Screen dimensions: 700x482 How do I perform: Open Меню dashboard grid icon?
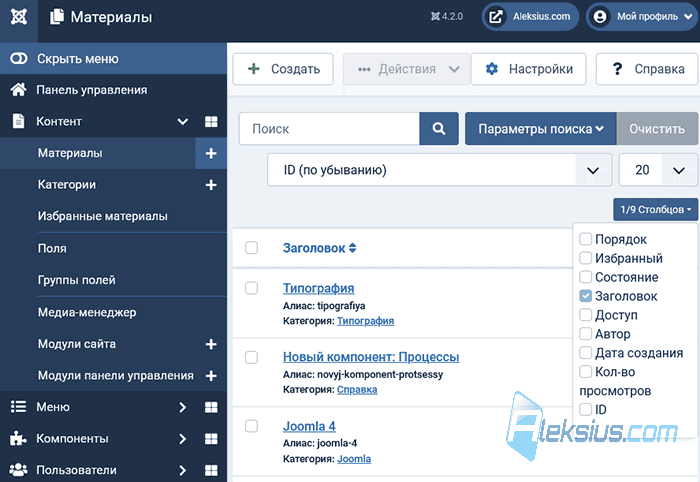tap(211, 407)
